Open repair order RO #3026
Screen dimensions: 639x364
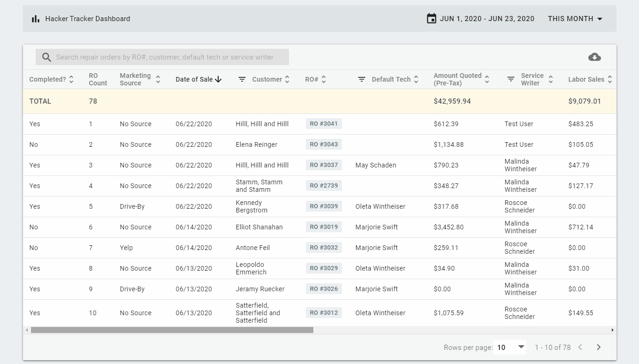tap(324, 289)
